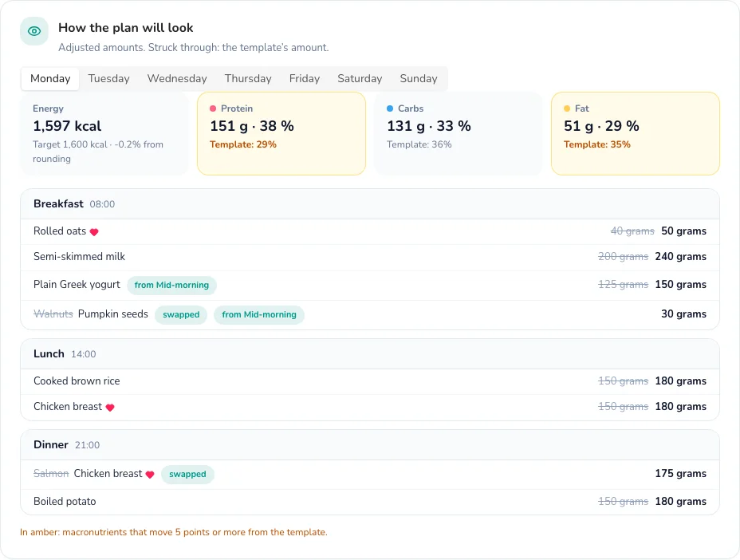Screen dimensions: 740x560
Task: Click the struck-through "Salmon" text
Action: (x=51, y=474)
